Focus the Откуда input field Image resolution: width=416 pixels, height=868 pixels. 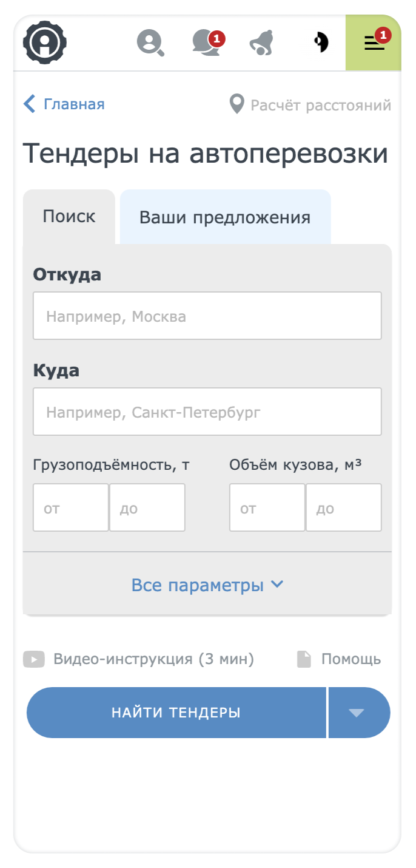coord(207,316)
